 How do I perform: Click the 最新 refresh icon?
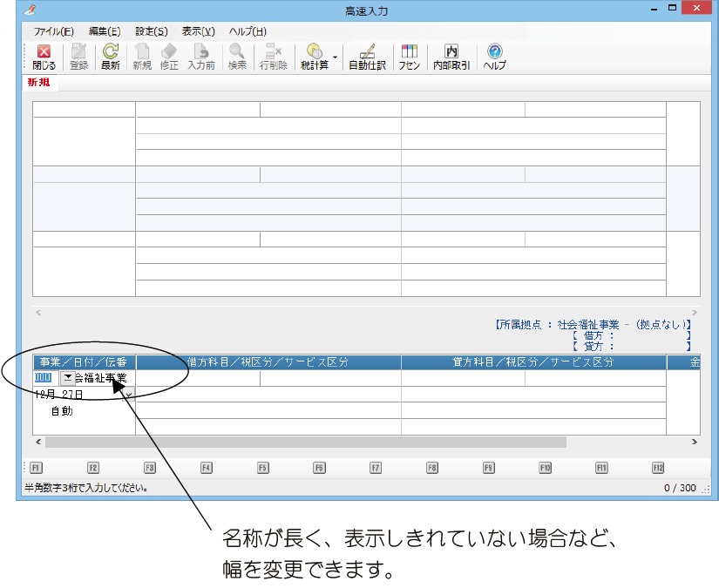[x=111, y=57]
